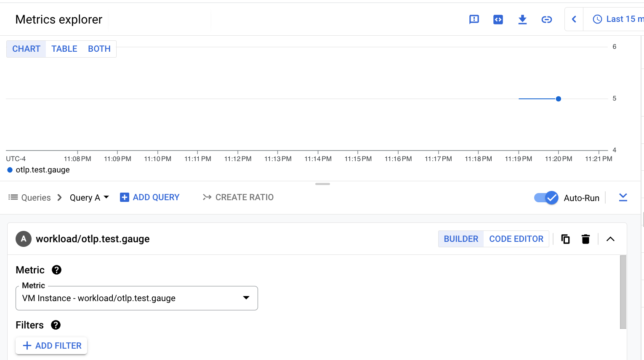Click the CREATE RATIO toggle option
Viewport: 644px width, 360px height.
click(x=238, y=197)
